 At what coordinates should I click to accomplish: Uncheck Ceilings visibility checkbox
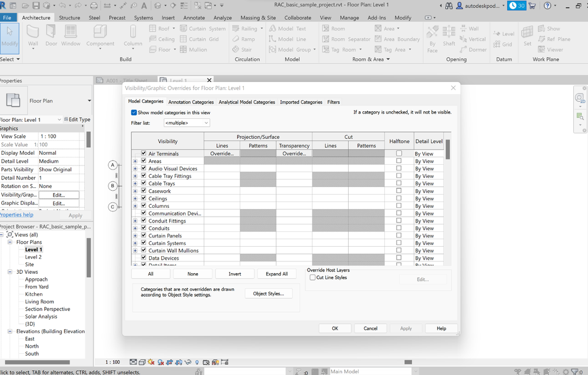point(143,198)
